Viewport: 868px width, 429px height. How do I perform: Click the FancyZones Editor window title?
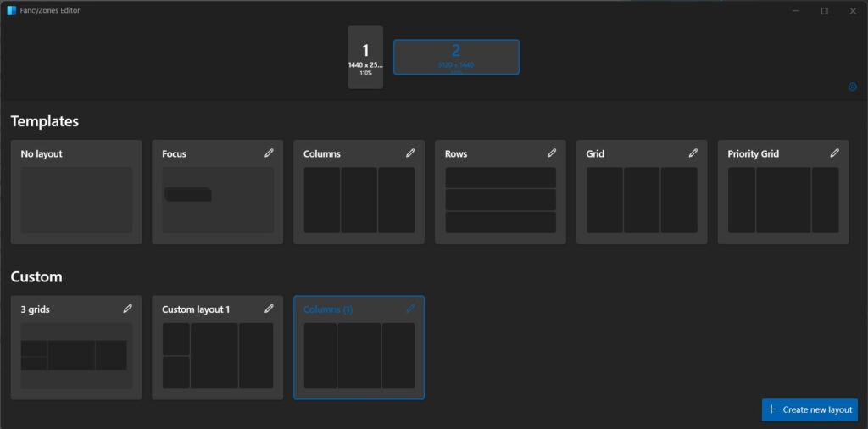[x=50, y=10]
